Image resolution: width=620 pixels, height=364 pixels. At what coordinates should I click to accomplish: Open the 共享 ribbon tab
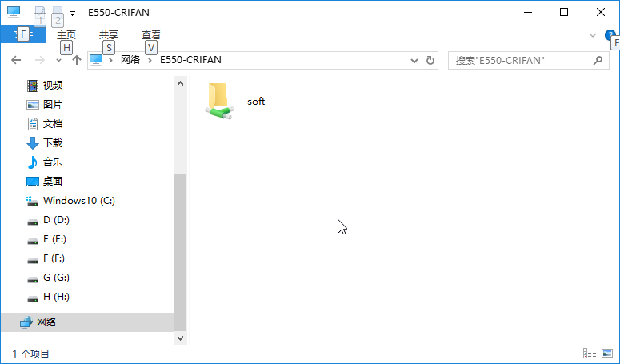click(x=109, y=34)
